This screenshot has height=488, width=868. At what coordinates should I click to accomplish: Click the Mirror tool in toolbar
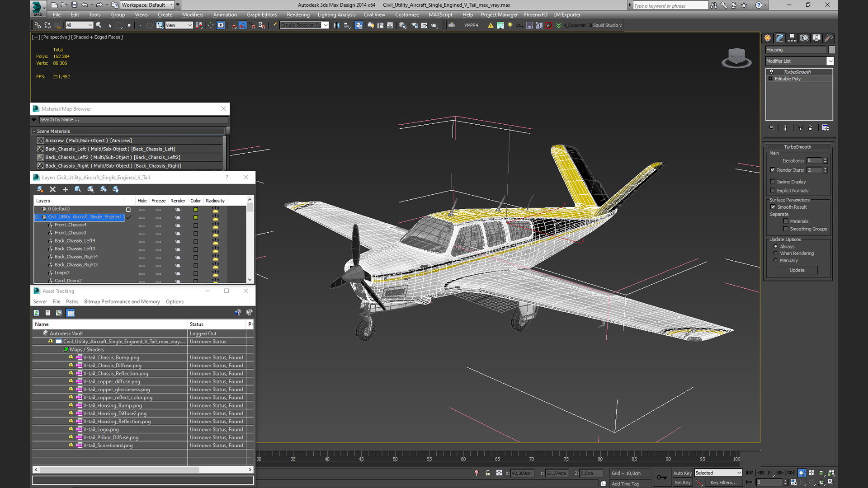[336, 25]
